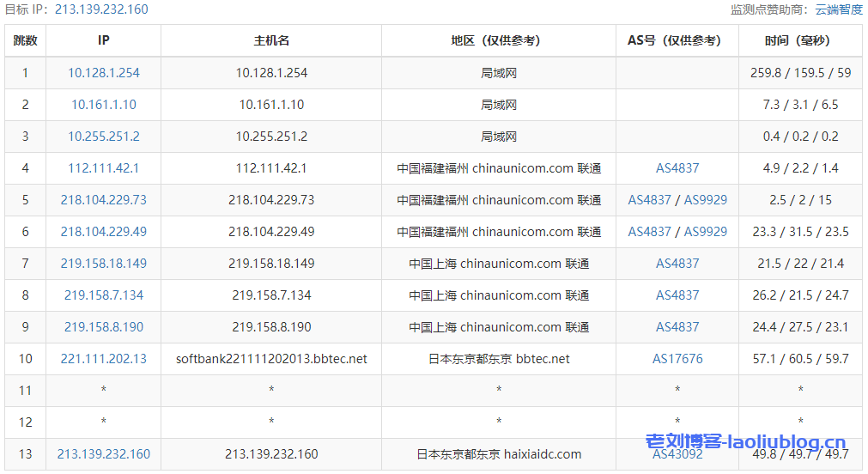868x474 pixels.
Task: Click IP link 219.158.18.149
Action: [x=103, y=264]
